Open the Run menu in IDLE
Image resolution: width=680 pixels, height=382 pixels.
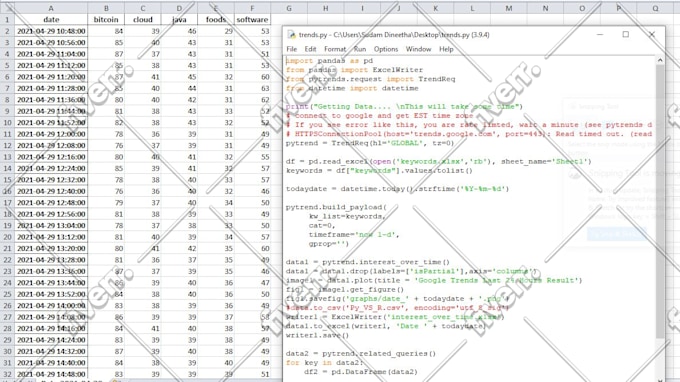click(360, 49)
